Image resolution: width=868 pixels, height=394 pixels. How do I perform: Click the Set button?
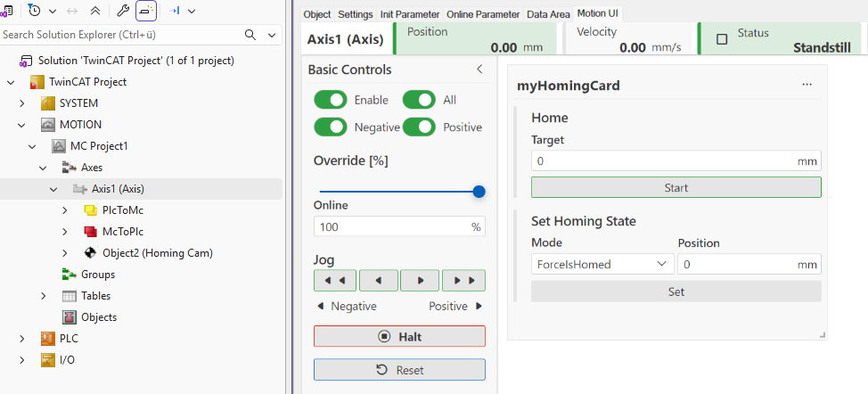676,291
